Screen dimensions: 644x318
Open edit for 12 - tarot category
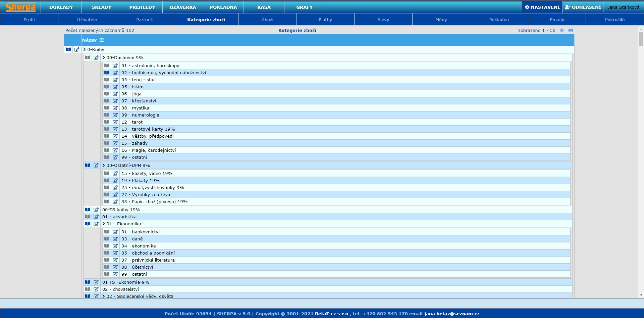(x=115, y=122)
